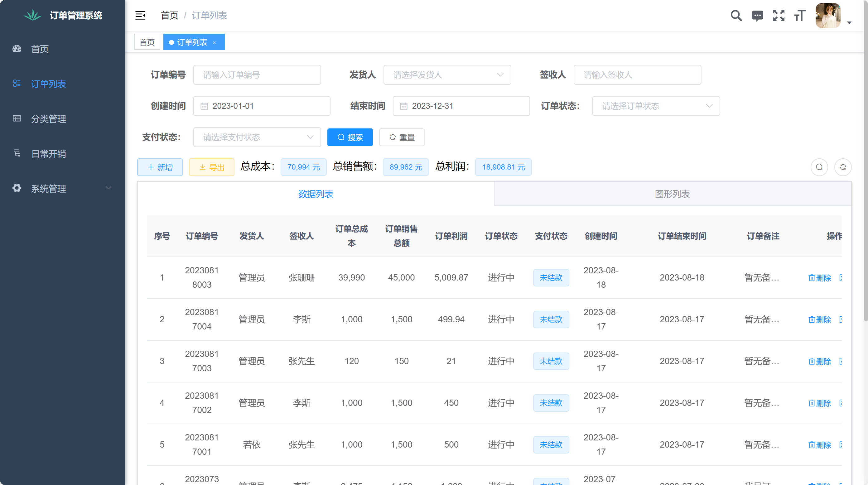Image resolution: width=868 pixels, height=485 pixels.
Task: Toggle fullscreen mode icon
Action: [779, 16]
